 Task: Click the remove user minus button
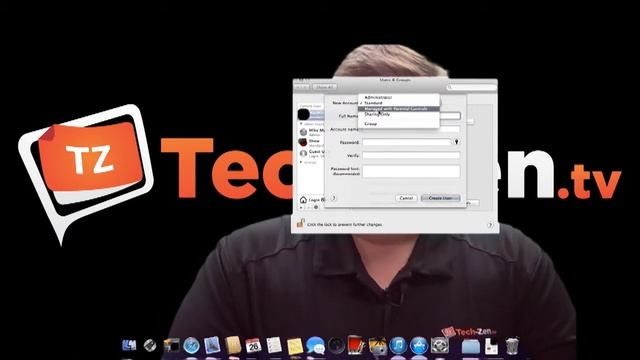click(x=309, y=207)
